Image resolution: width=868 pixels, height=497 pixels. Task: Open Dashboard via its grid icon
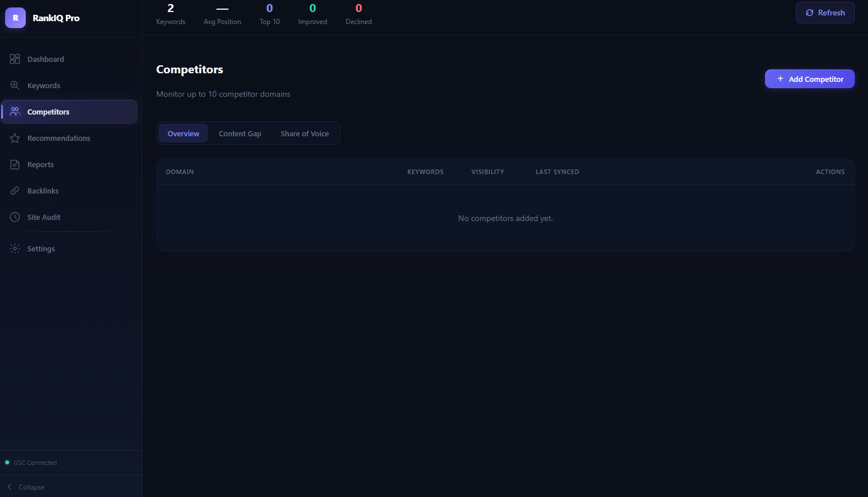click(15, 59)
